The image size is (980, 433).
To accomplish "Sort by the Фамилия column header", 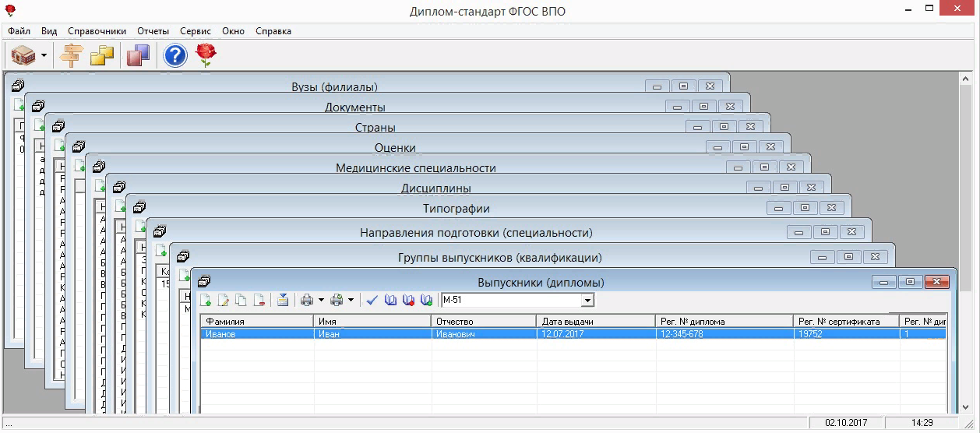I will (256, 321).
